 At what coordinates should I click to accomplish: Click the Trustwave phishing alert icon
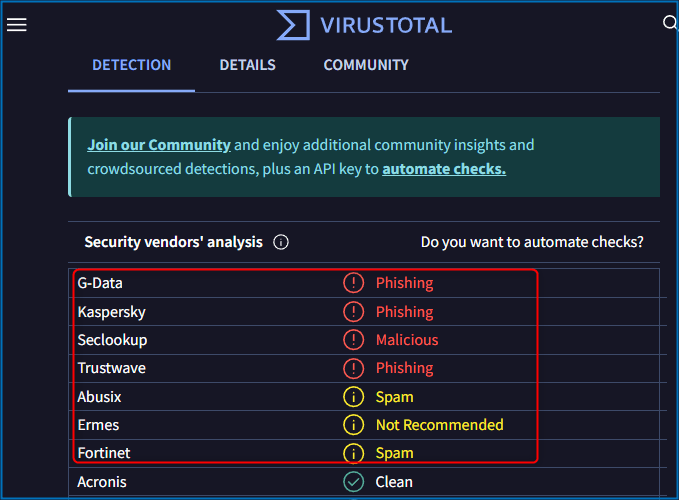coord(353,368)
